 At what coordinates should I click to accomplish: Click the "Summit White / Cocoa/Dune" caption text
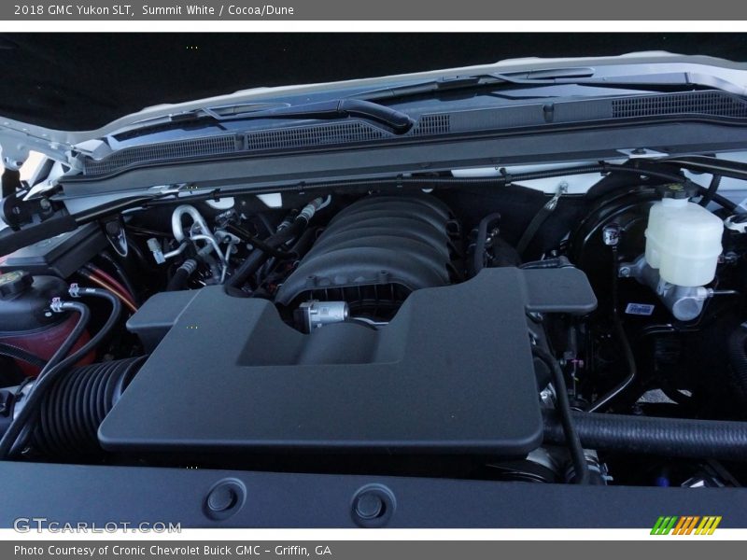pos(218,10)
